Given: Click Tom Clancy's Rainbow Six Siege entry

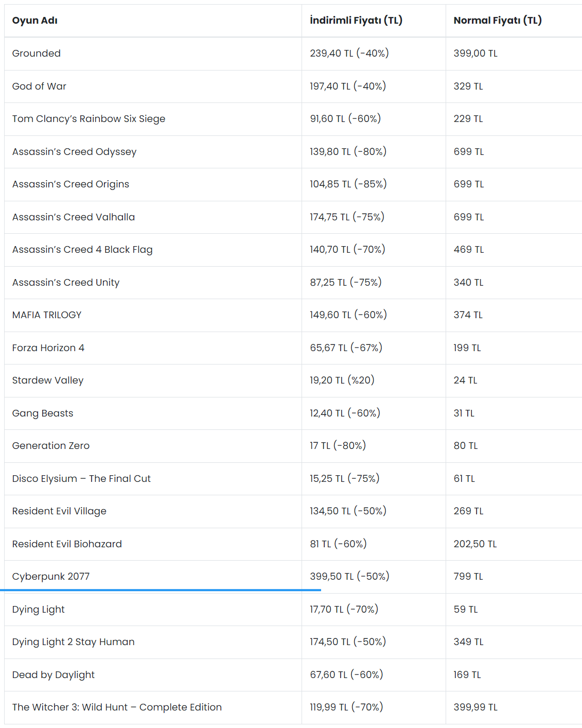Looking at the screenshot, I should (89, 119).
